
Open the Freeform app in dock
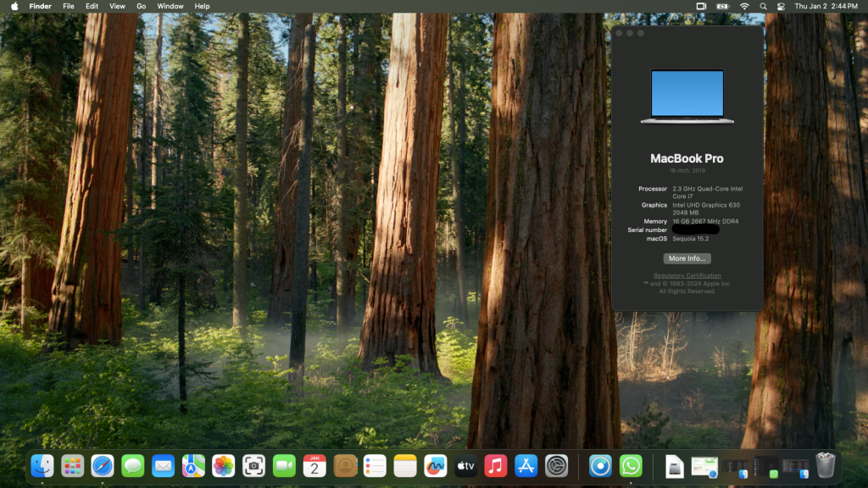coord(436,465)
